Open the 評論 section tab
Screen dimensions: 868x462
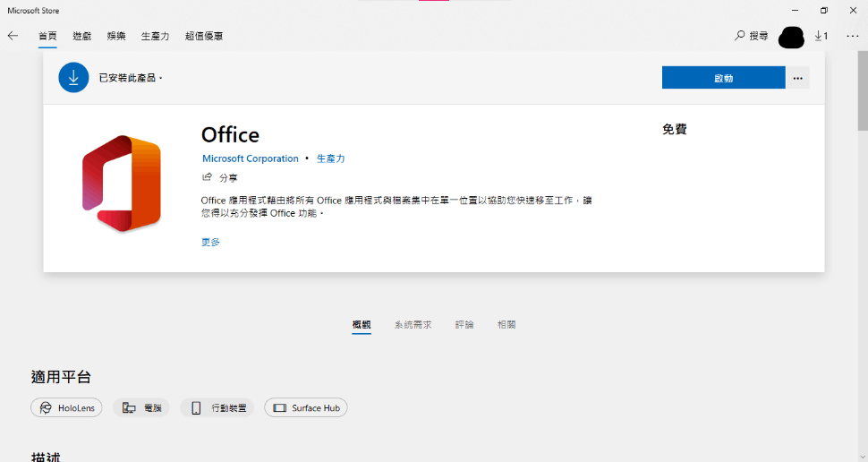(x=464, y=325)
